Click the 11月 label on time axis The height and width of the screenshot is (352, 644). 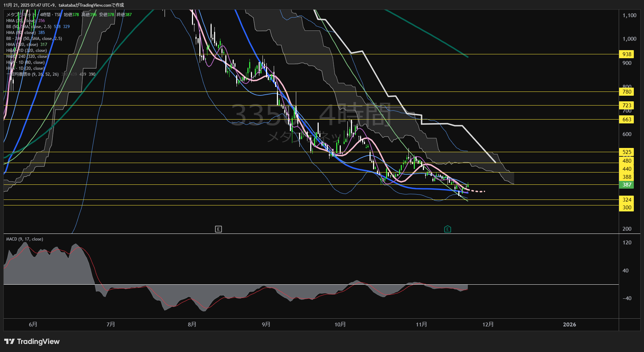click(x=421, y=325)
